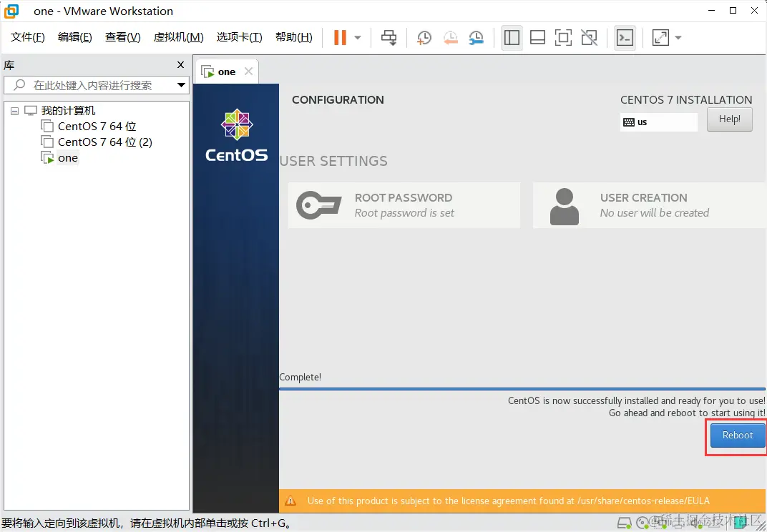Collapse the 我的计算机 tree node

(x=15, y=111)
